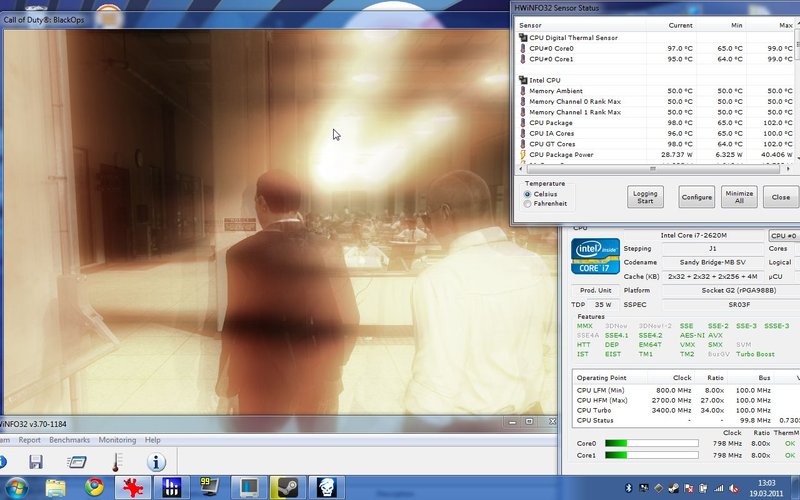Image resolution: width=800 pixels, height=500 pixels.
Task: Click the Core0 load progress bar
Action: point(652,443)
